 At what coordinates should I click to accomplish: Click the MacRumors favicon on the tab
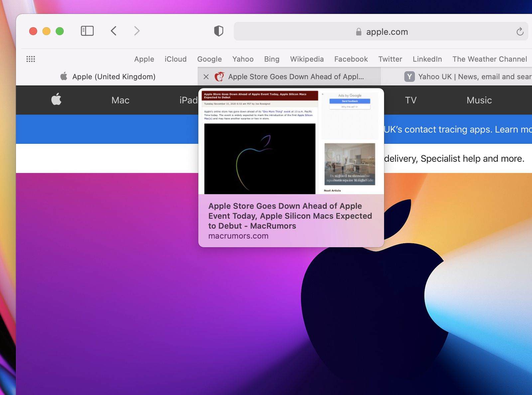(x=219, y=76)
